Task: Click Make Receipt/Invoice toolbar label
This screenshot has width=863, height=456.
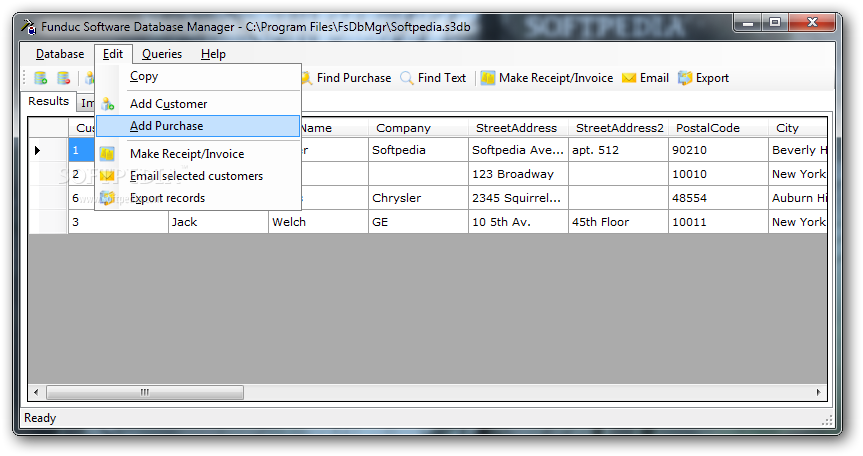Action: tap(556, 78)
